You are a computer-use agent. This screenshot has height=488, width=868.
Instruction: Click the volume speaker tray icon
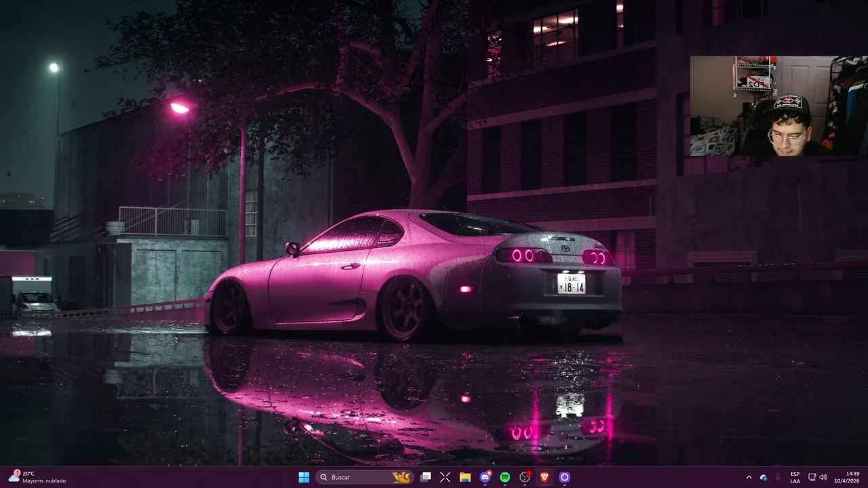point(823,477)
